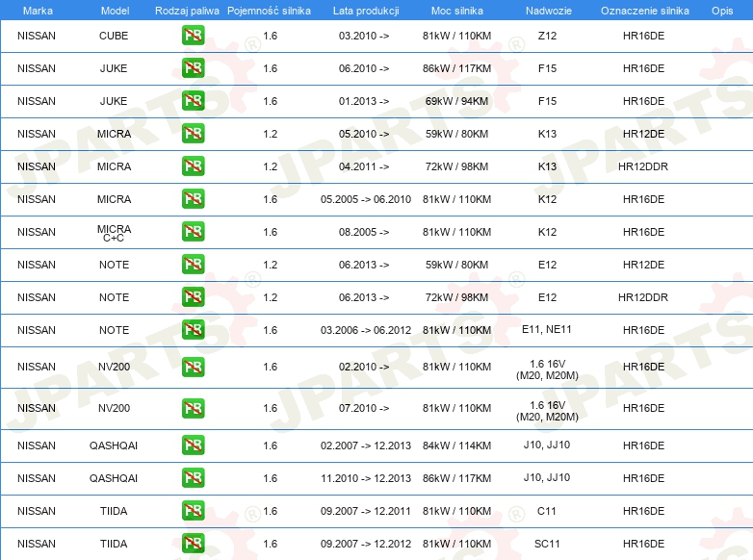The width and height of the screenshot is (753, 560).
Task: Click the Pojemność silnika column header
Action: click(269, 11)
